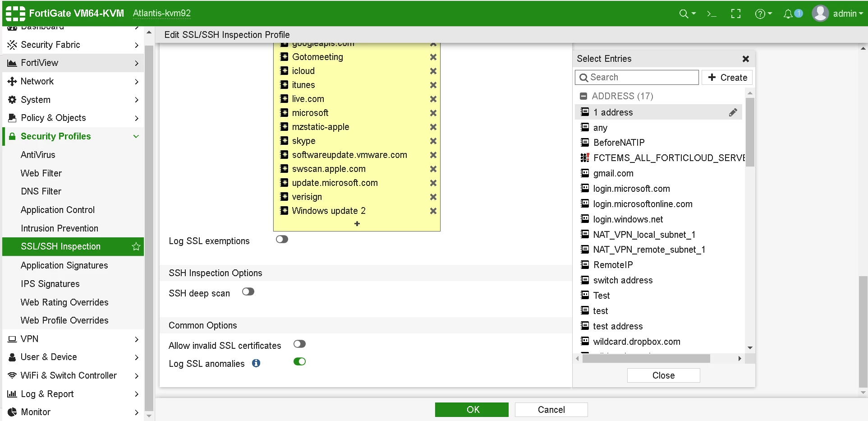Select the login.microsoft.com address entry

tap(658, 189)
